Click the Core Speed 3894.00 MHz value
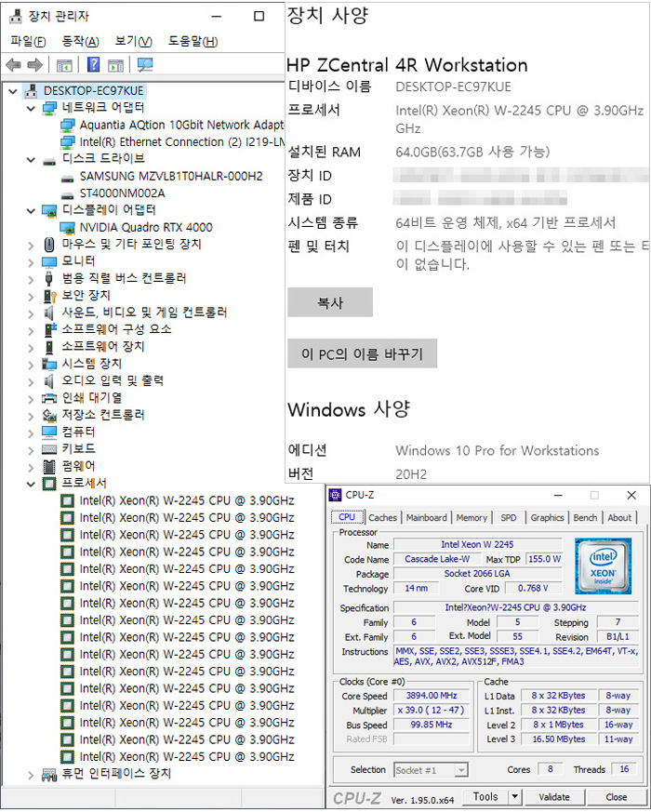The image size is (651, 812). tap(432, 696)
